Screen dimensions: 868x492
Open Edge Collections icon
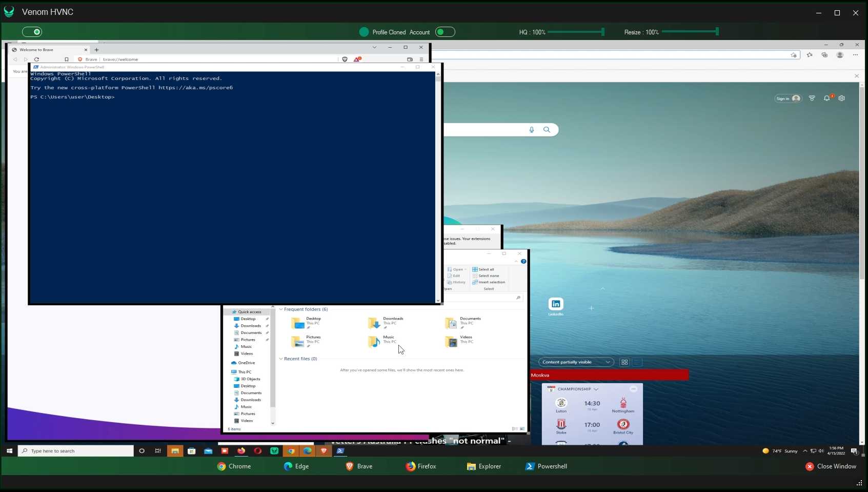824,55
